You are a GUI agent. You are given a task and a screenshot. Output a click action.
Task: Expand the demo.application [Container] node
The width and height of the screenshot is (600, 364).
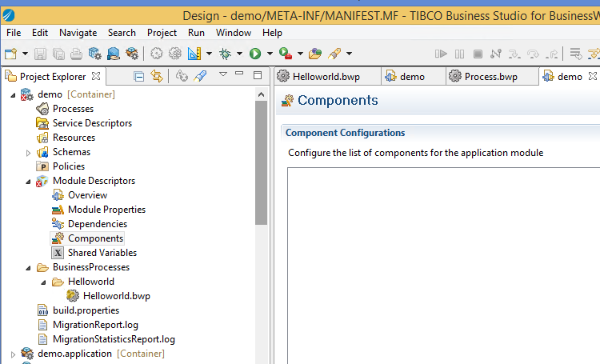(x=13, y=354)
